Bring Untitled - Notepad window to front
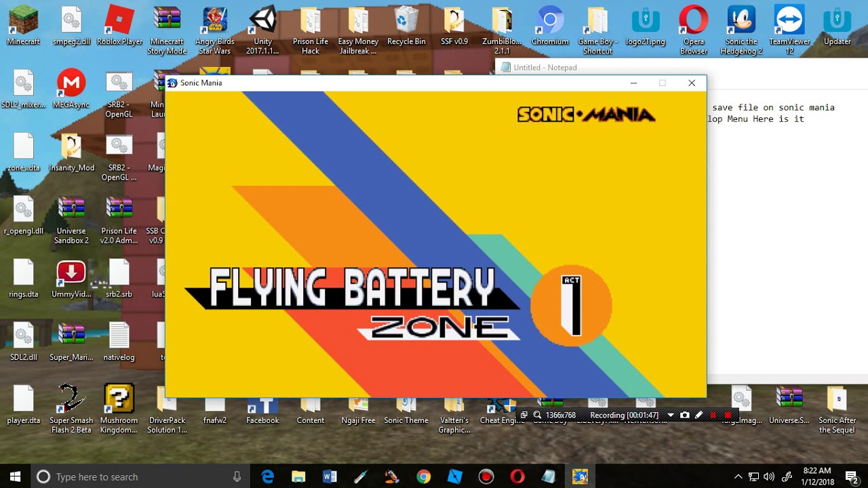 coord(682,67)
